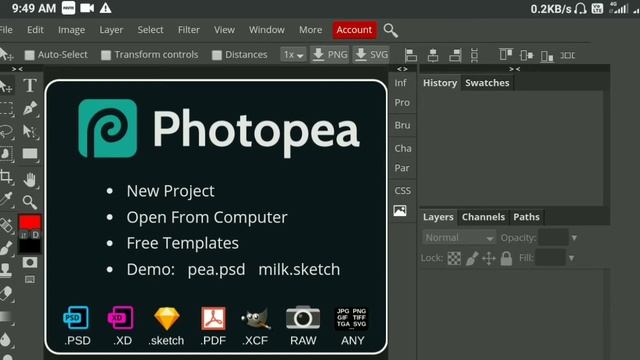Select the Blur droplet tool
Screen dimensions: 640x360
pos(6,340)
